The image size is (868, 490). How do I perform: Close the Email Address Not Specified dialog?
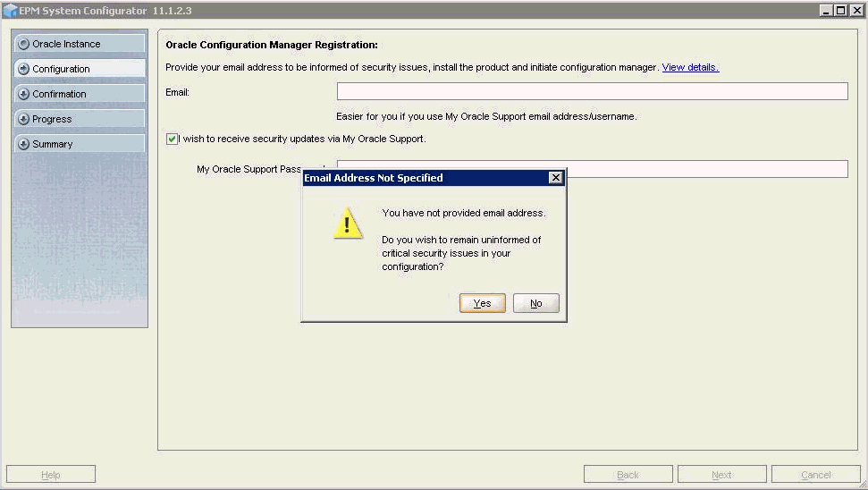(556, 178)
